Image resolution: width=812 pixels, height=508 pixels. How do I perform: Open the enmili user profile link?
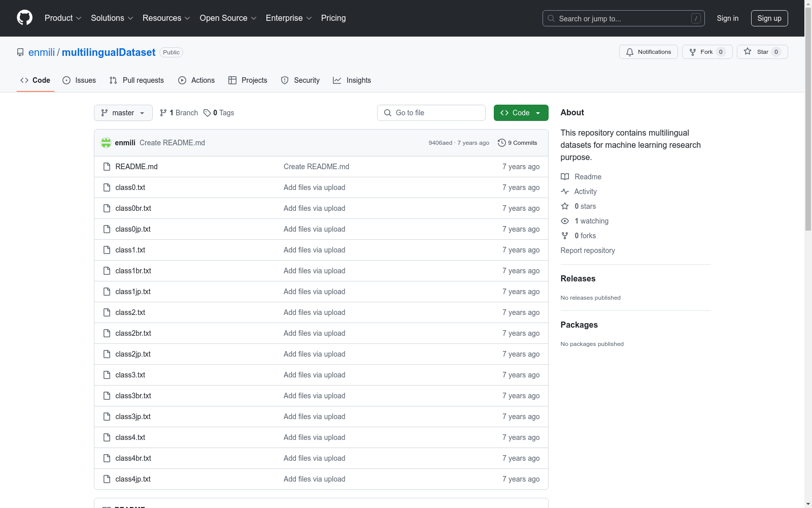click(42, 52)
